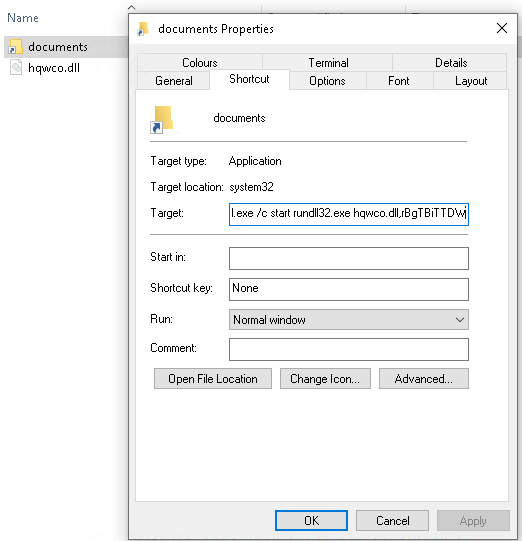Open the Font tab
The height and width of the screenshot is (541, 522).
coord(399,81)
